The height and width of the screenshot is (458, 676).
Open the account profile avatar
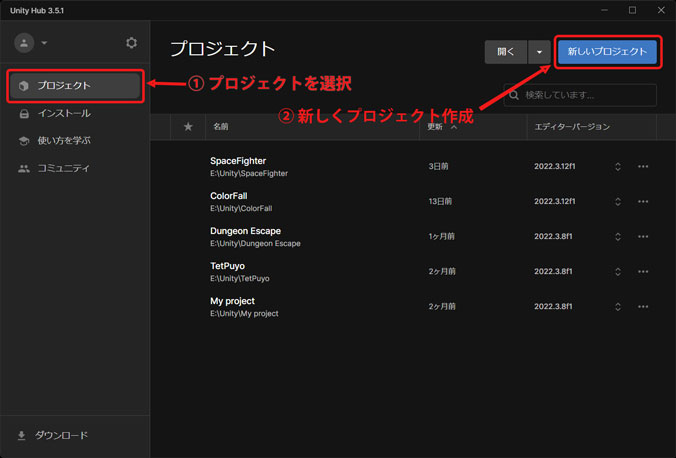click(x=24, y=43)
